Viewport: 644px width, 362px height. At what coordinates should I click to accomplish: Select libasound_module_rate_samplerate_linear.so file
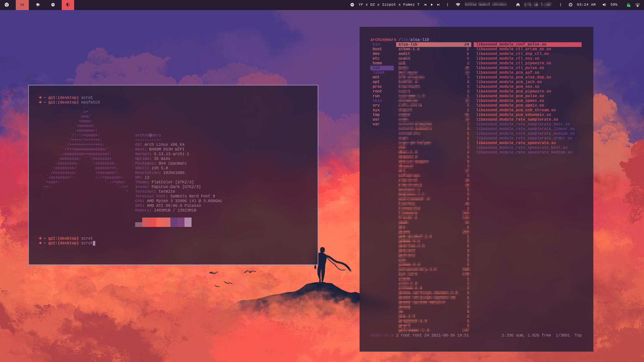pyautogui.click(x=525, y=129)
